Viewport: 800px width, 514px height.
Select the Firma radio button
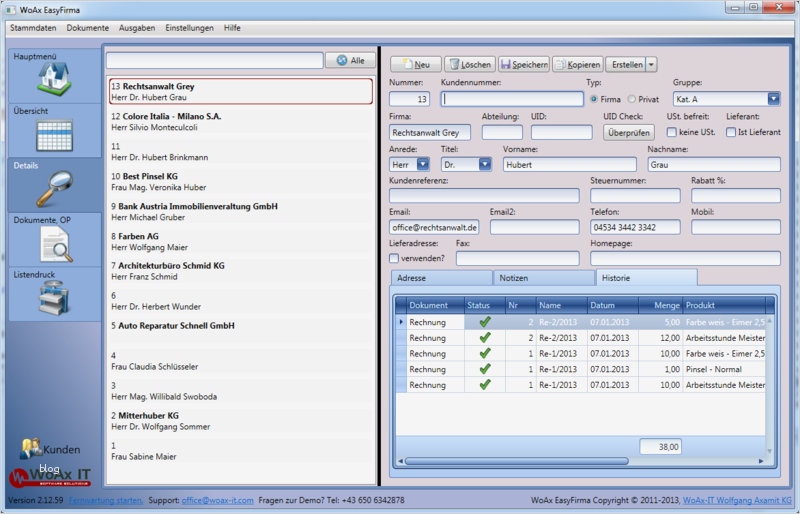tap(594, 99)
